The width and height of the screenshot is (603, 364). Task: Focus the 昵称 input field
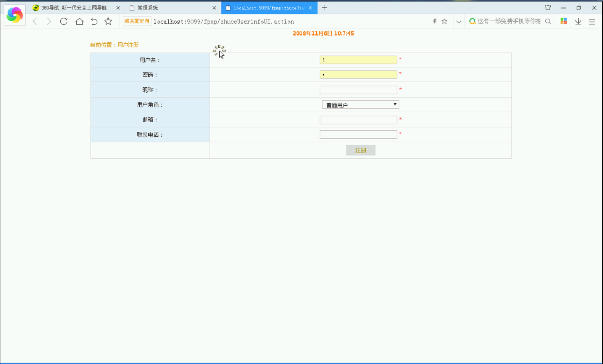pos(358,90)
